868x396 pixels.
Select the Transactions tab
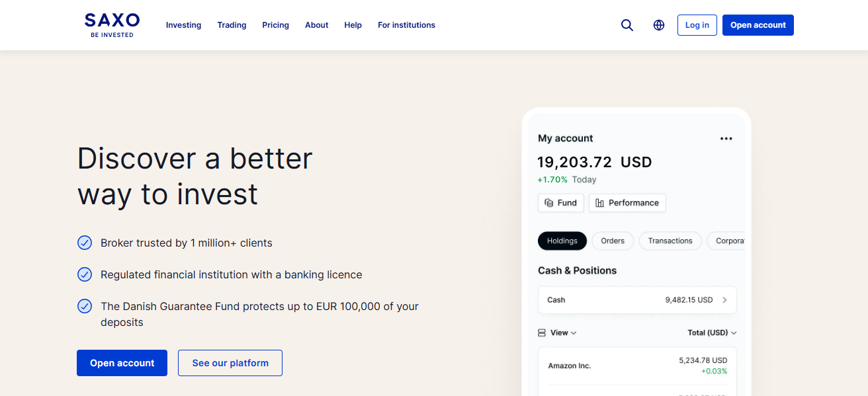[670, 241]
